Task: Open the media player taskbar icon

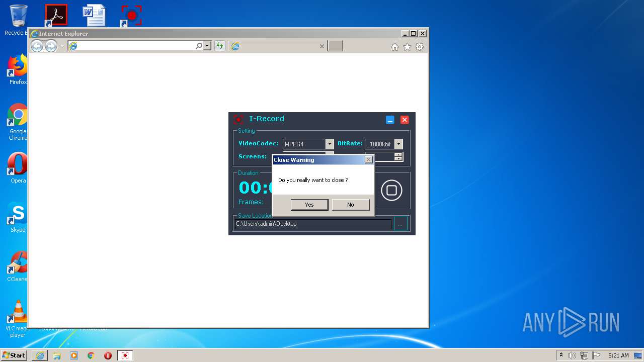Action: [74, 355]
